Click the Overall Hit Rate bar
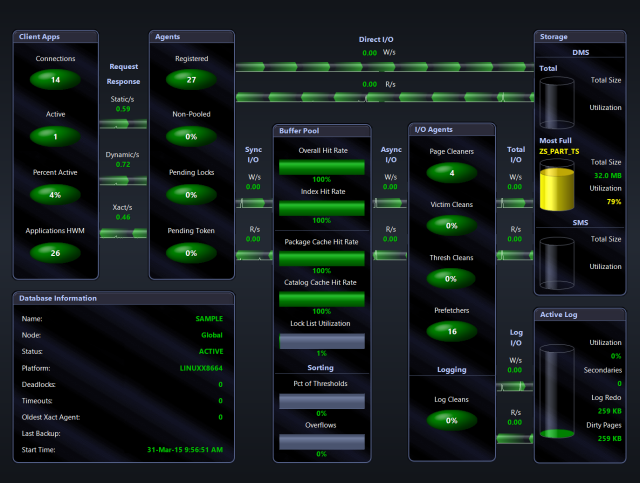Image resolution: width=640 pixels, height=483 pixels. pyautogui.click(x=322, y=167)
